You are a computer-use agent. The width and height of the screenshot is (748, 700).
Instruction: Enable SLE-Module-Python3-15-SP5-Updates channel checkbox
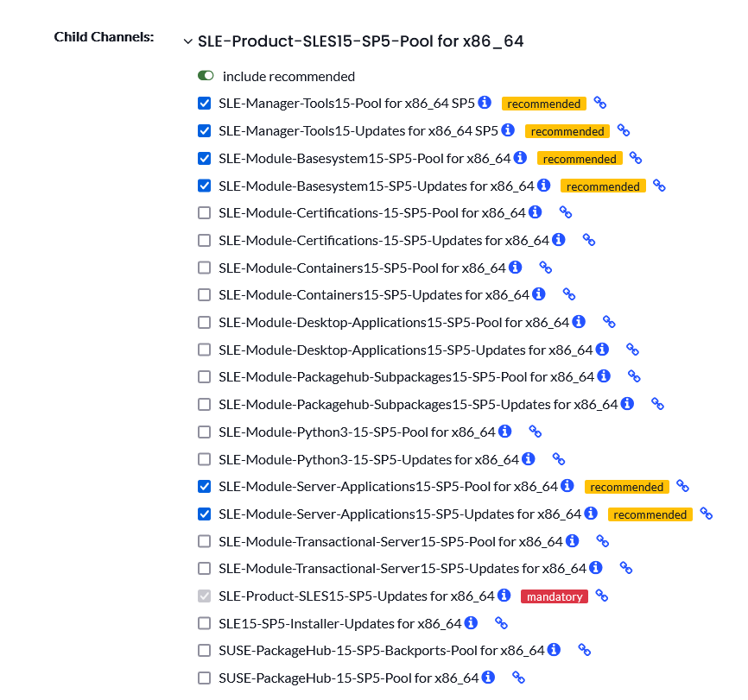[204, 459]
